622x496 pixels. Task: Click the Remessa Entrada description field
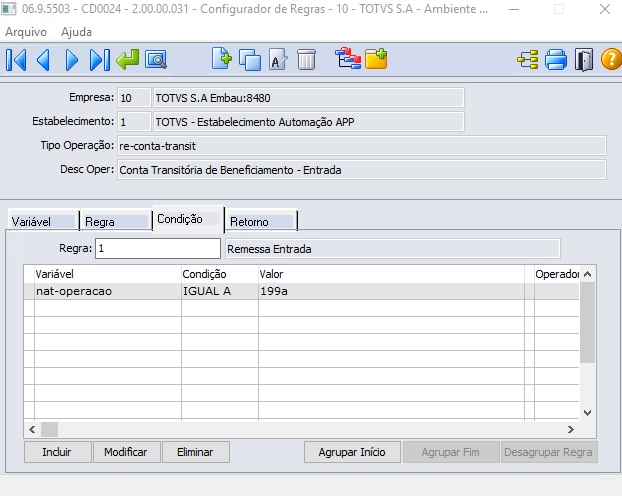coord(393,249)
